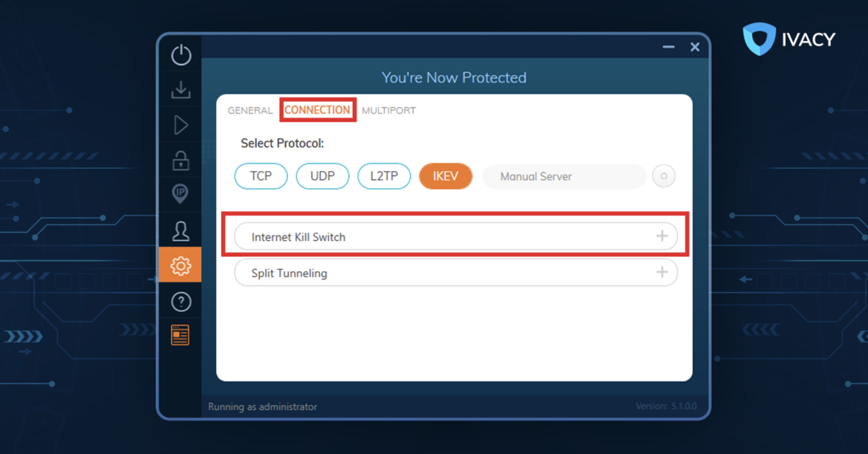
Task: Click the news/subscription icon below Help
Action: 181,334
